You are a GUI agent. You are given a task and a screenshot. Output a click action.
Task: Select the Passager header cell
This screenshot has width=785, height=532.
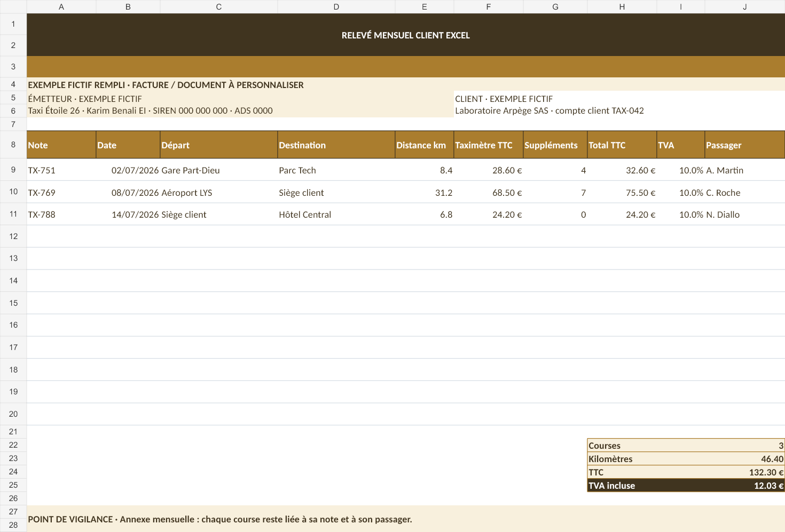tap(745, 145)
